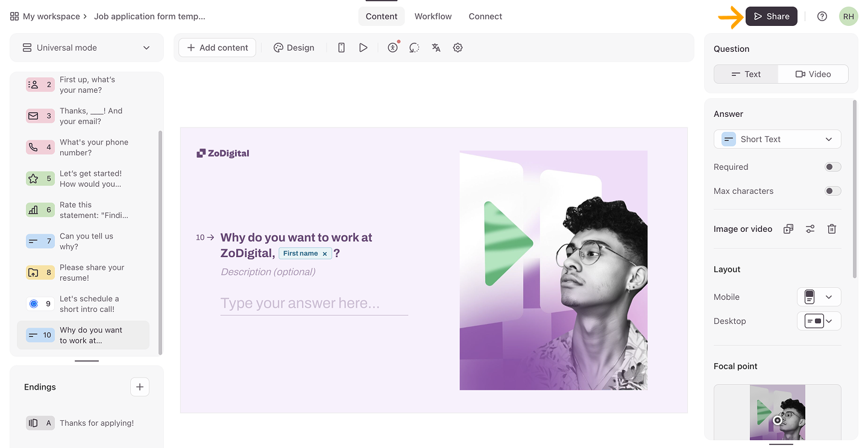Switch to the Content tab
The image size is (868, 448).
(x=382, y=16)
